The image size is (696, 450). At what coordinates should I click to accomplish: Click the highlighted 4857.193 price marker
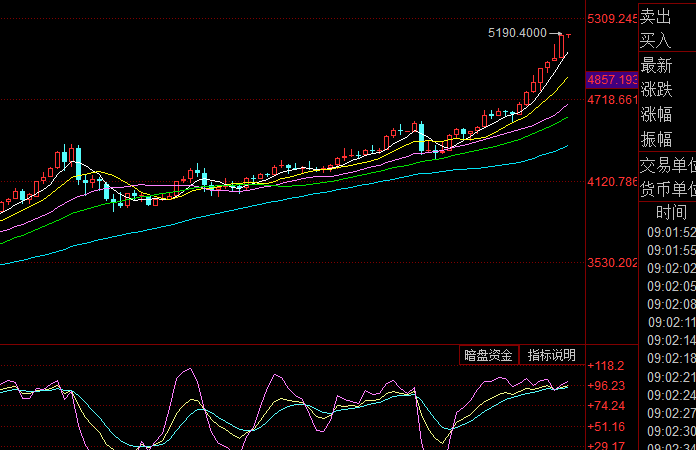pyautogui.click(x=612, y=80)
